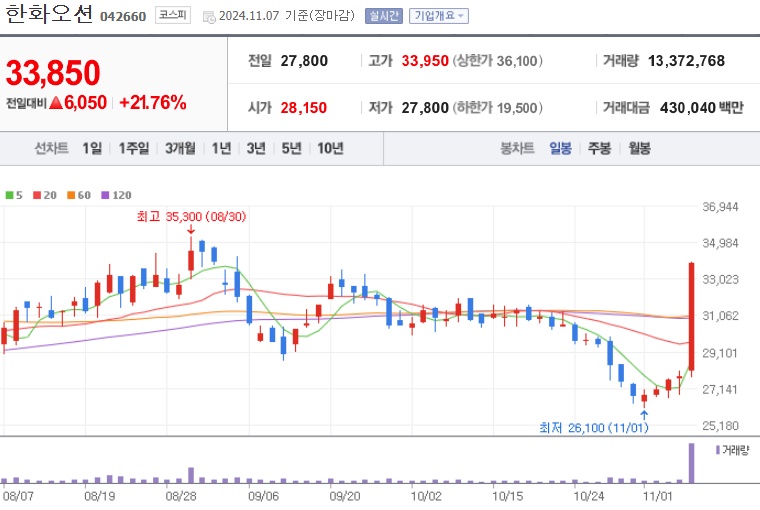Select the 10년 line chart tab

(x=331, y=148)
